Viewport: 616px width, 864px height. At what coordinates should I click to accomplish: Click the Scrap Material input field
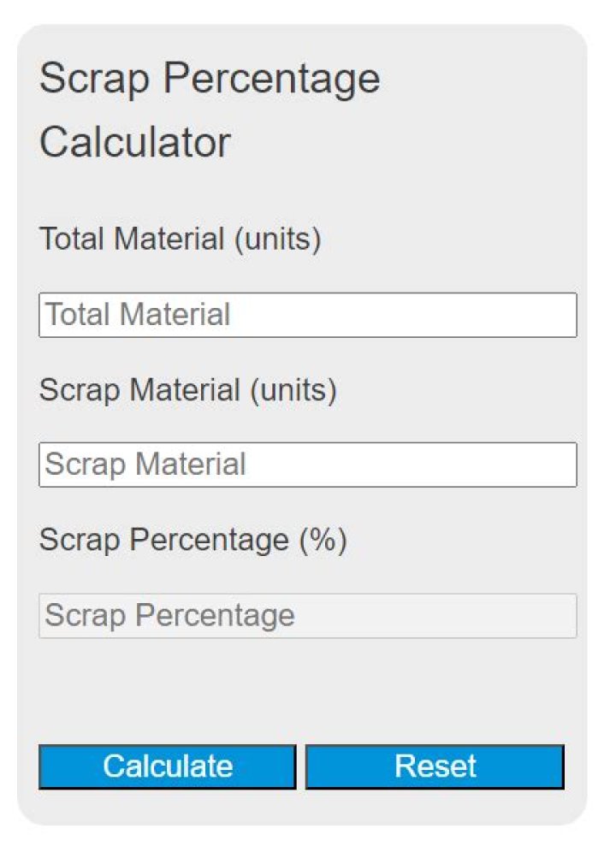pos(308,465)
